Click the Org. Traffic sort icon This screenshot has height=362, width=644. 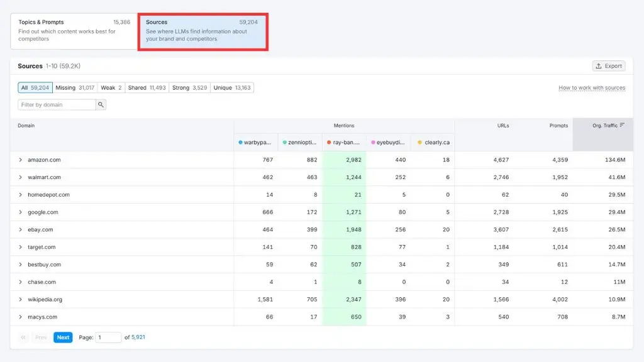[622, 125]
